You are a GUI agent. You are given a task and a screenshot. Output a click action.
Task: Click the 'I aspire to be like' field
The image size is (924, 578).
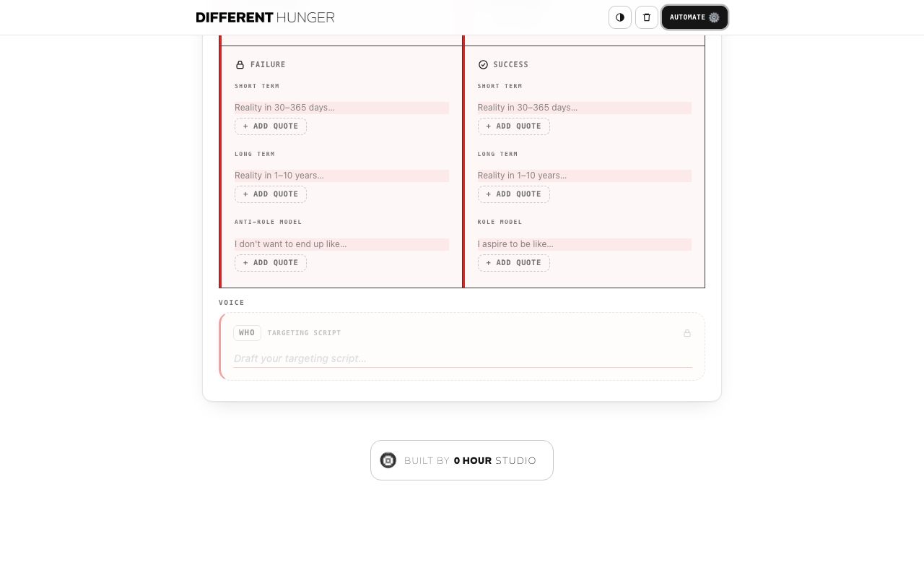coord(585,244)
